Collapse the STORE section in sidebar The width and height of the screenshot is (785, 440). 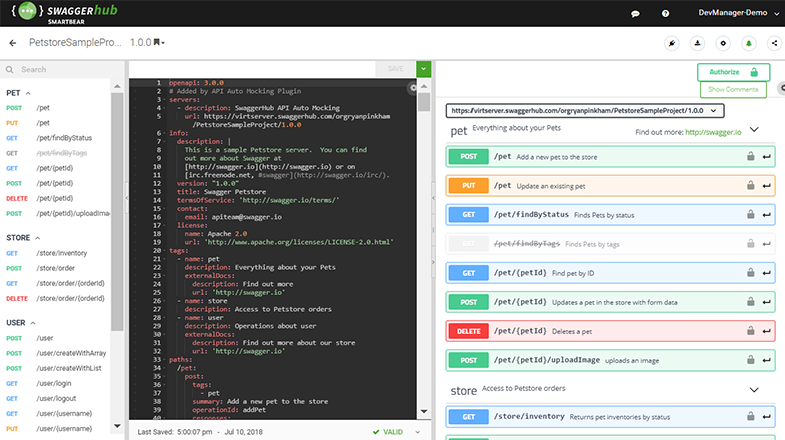(38, 238)
